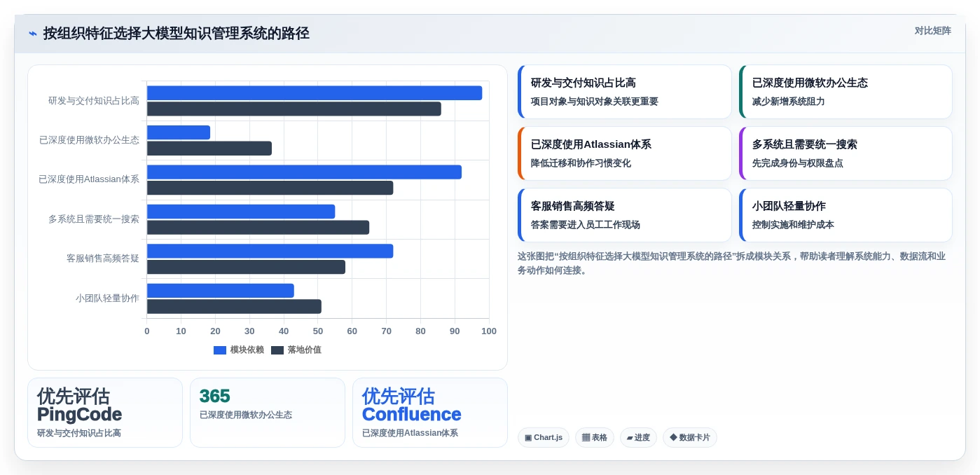Toggle the 落地价值 legend swatch

pos(277,350)
